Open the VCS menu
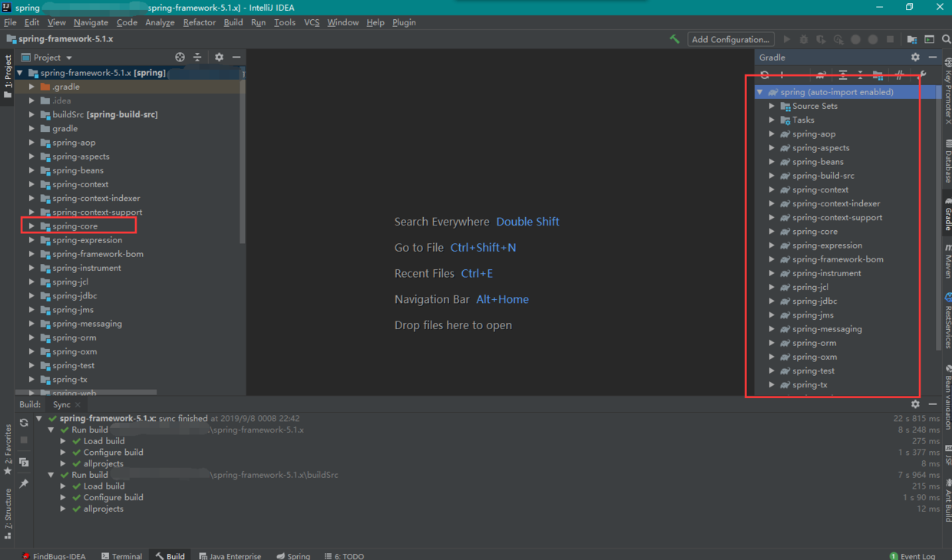Image resolution: width=952 pixels, height=560 pixels. 312,22
